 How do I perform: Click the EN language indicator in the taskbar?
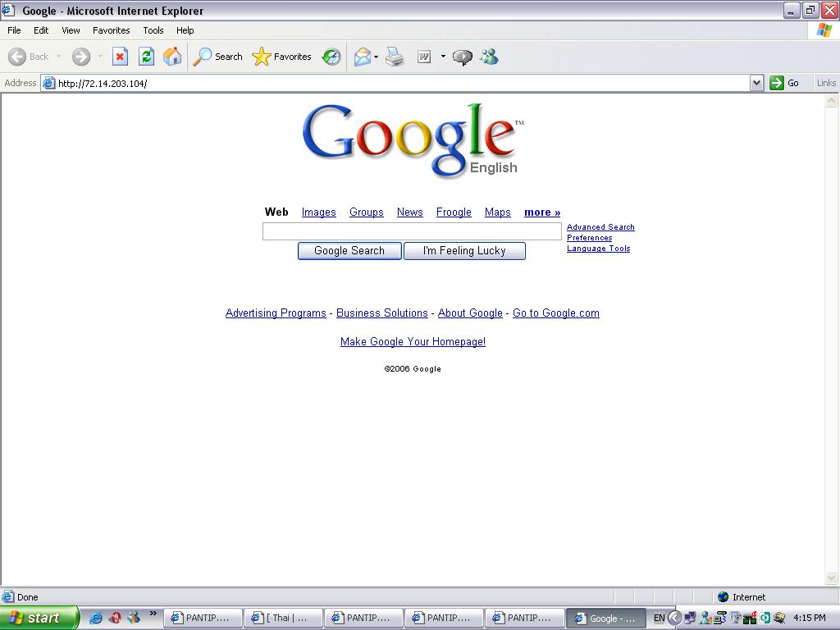click(x=659, y=618)
